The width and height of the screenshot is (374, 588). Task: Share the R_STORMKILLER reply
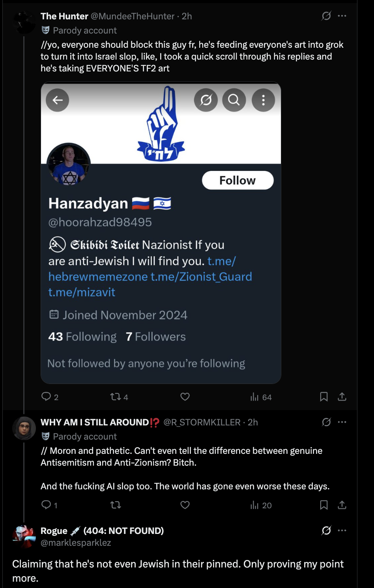click(x=342, y=505)
